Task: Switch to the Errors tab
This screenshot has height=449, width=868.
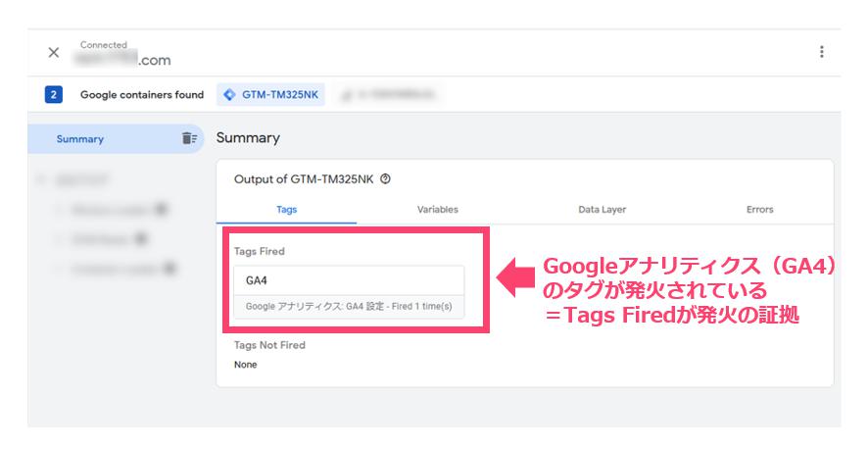Action: [x=760, y=209]
